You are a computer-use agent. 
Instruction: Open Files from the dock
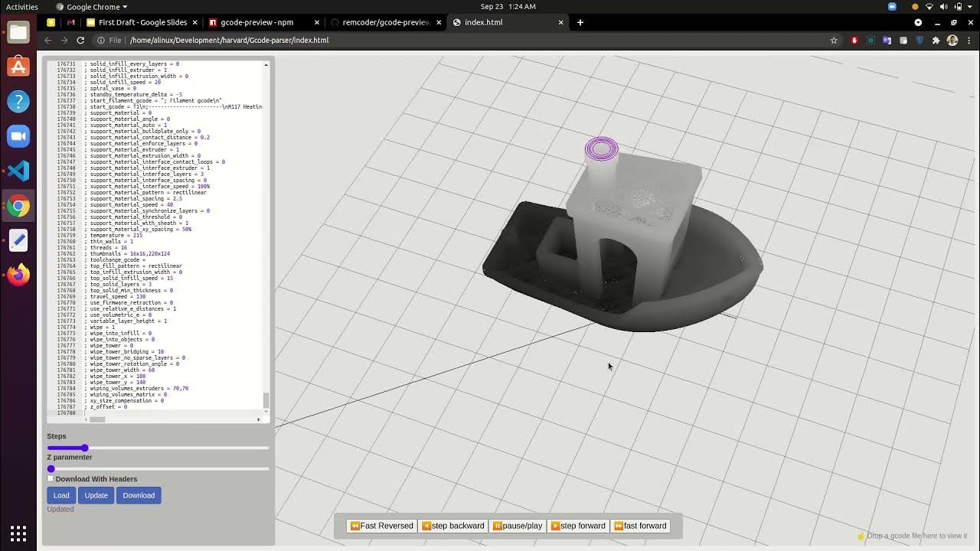(x=18, y=32)
